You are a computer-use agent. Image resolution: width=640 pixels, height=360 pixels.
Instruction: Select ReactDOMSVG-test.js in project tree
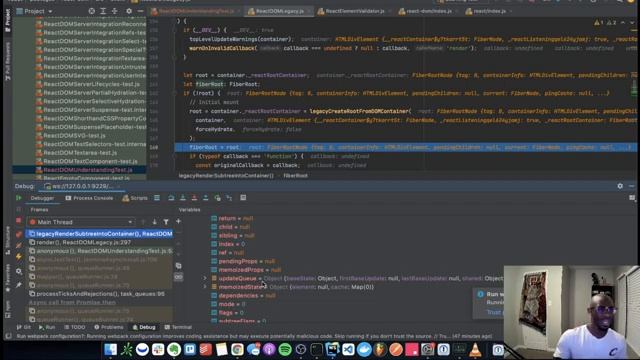pyautogui.click(x=74, y=136)
